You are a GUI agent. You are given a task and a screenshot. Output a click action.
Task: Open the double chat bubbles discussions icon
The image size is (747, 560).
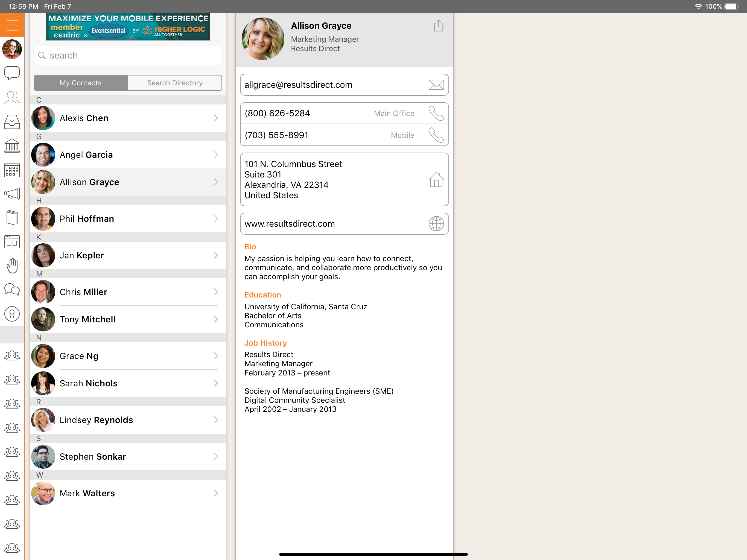pyautogui.click(x=12, y=290)
